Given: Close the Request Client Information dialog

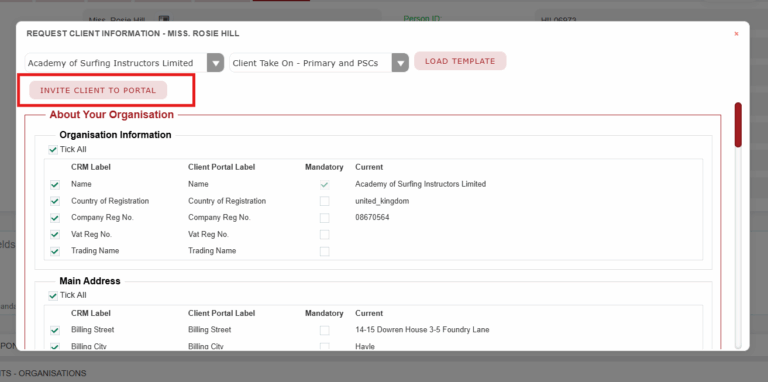Looking at the screenshot, I should [736, 34].
